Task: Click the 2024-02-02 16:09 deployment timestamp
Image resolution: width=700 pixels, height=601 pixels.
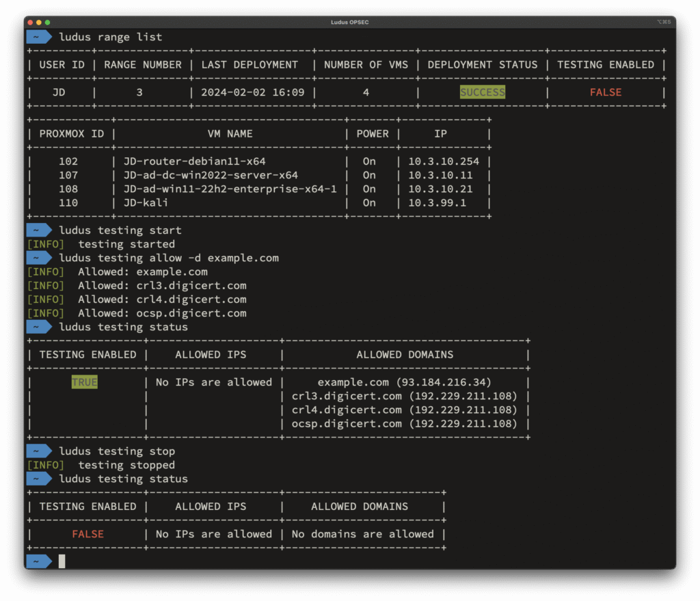Action: point(252,92)
